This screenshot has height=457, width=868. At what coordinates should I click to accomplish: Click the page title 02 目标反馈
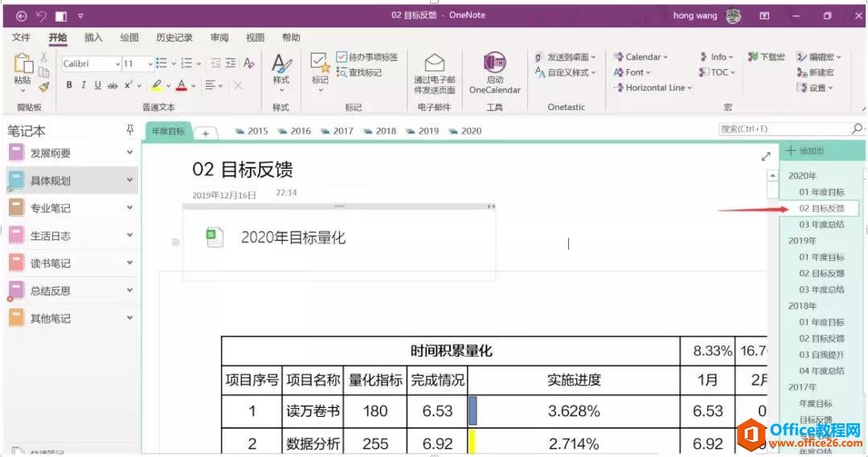[243, 169]
